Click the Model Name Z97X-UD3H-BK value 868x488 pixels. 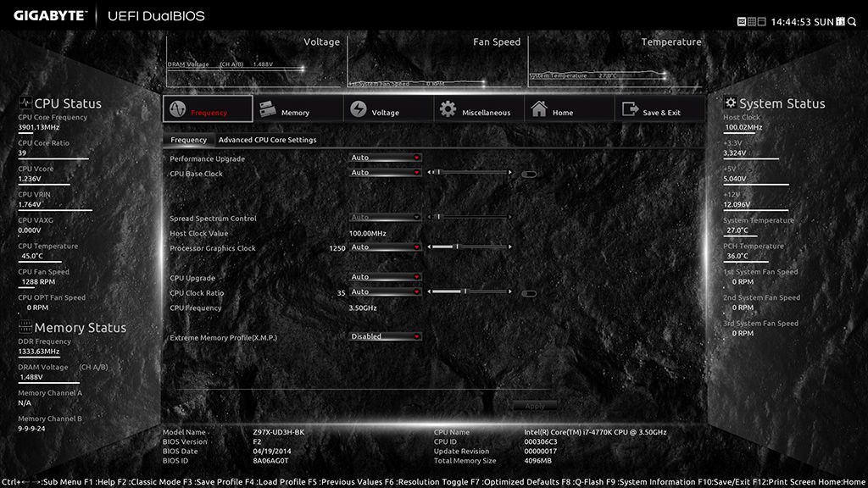(x=278, y=432)
